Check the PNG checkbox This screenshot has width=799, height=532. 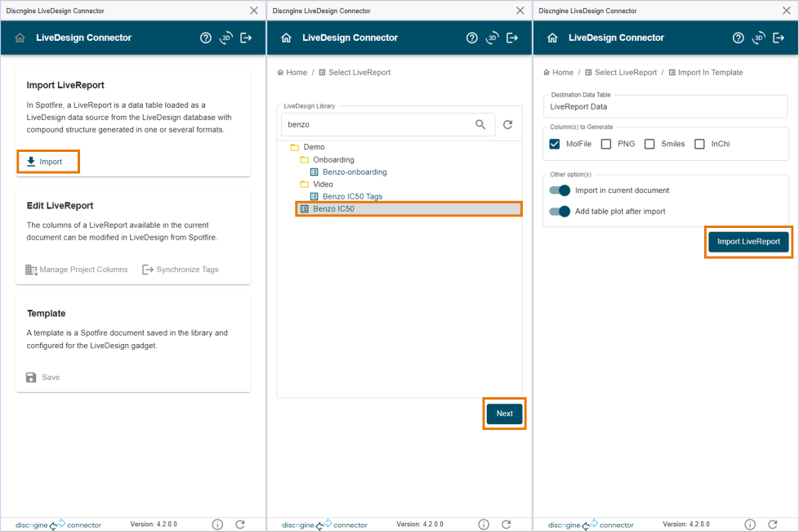606,144
